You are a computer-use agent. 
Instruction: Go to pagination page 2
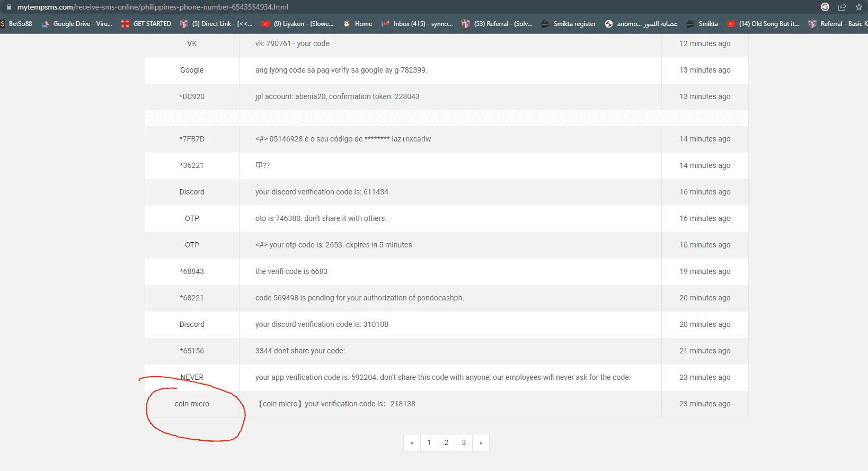(x=446, y=443)
